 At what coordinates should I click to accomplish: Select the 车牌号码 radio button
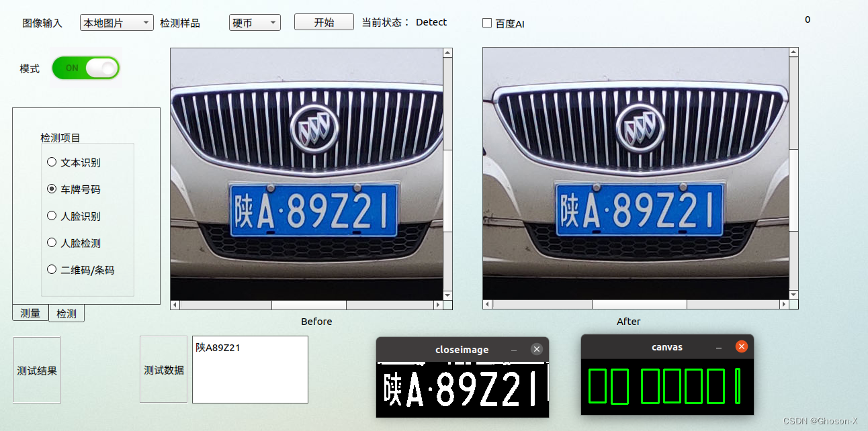52,189
